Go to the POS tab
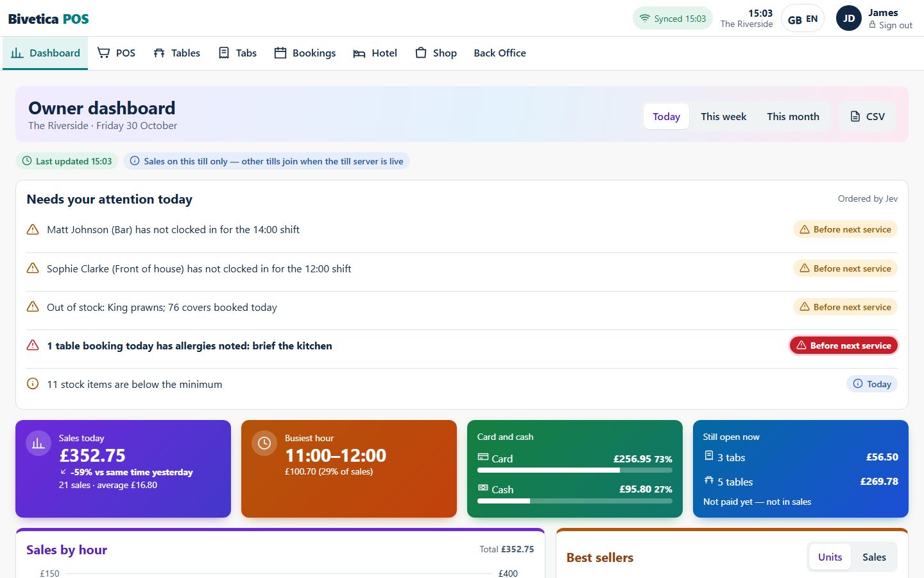Viewport: 924px width, 578px height. click(x=116, y=53)
